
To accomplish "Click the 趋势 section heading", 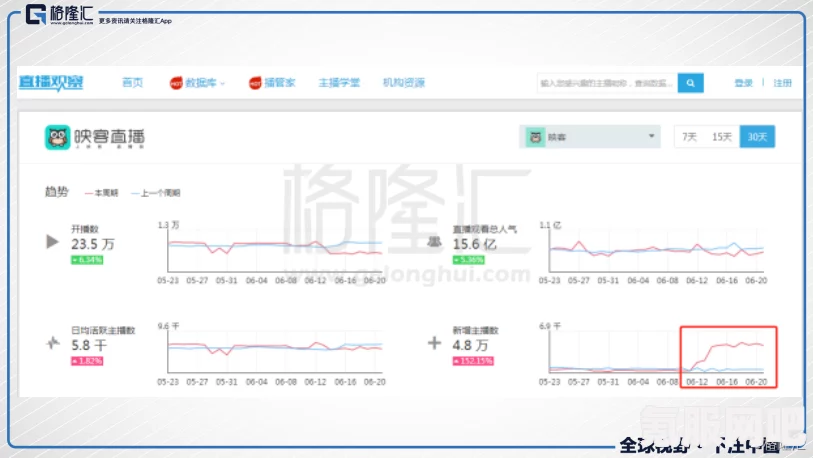I will 57,192.
